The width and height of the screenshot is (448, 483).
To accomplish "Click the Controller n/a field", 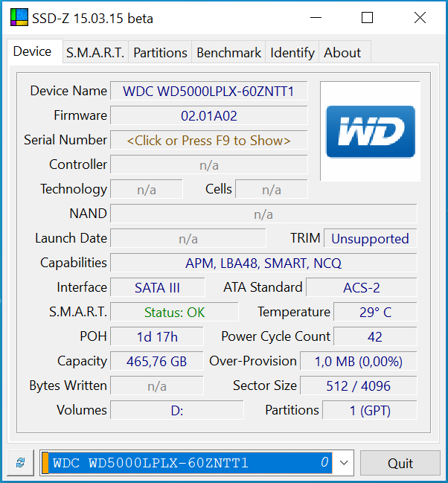I will pyautogui.click(x=209, y=165).
